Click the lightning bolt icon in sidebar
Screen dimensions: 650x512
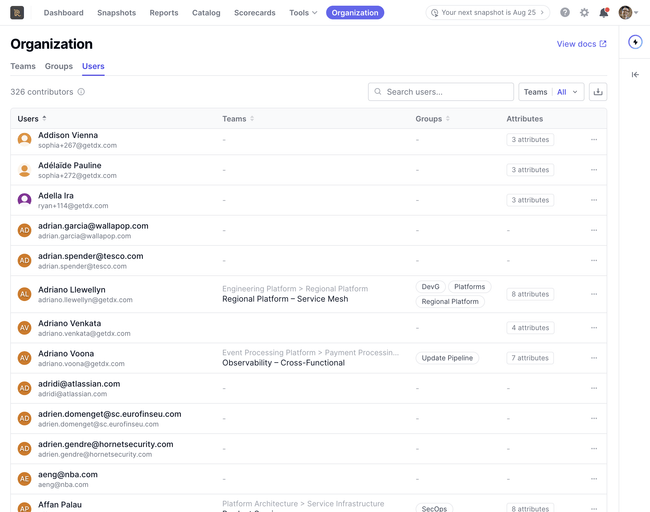tap(635, 42)
